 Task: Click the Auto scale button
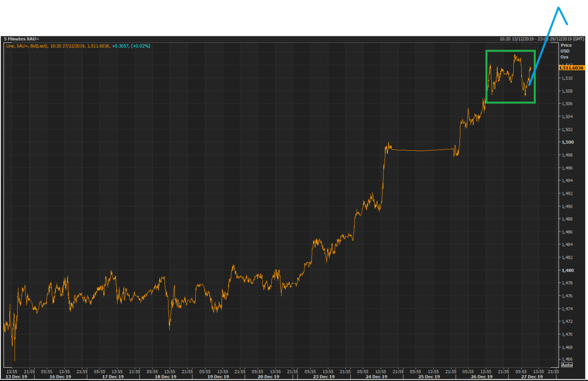(567, 365)
